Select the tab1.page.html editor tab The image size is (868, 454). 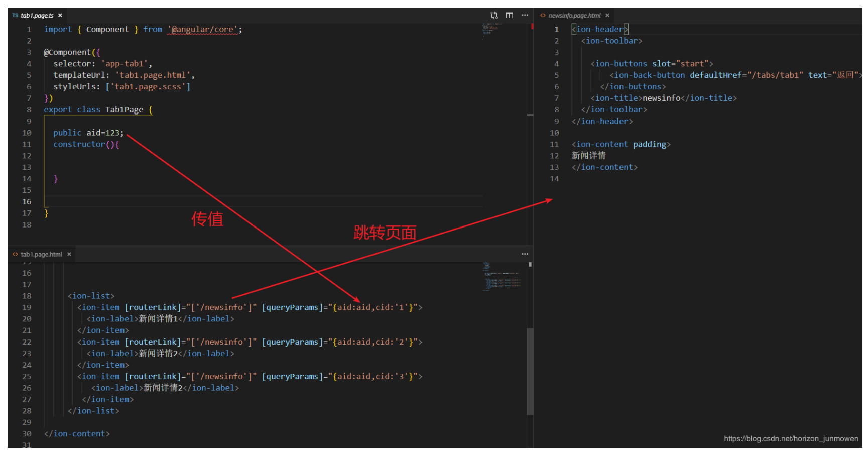coord(41,255)
